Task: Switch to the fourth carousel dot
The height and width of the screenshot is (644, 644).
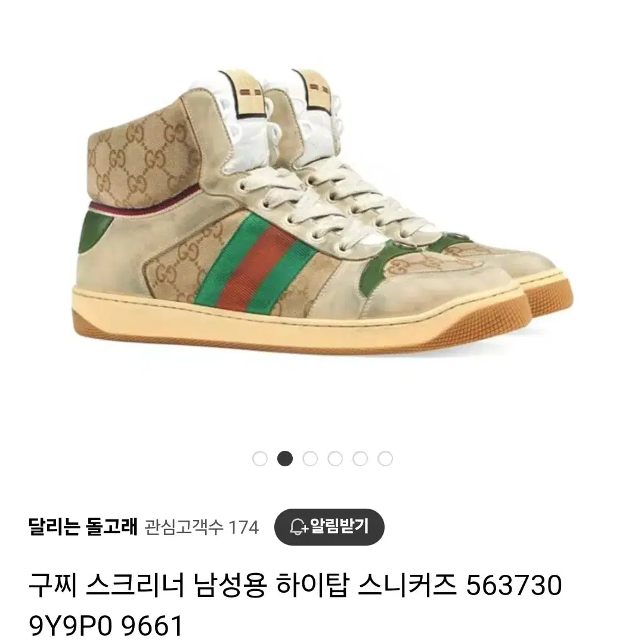Action: [335, 459]
